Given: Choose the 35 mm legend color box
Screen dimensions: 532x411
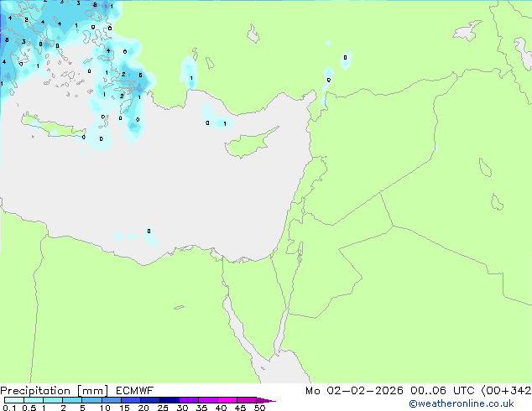Looking at the screenshot, I should click(207, 400).
